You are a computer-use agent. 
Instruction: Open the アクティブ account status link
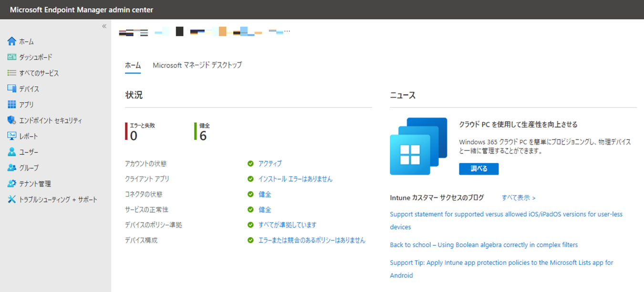tap(270, 164)
